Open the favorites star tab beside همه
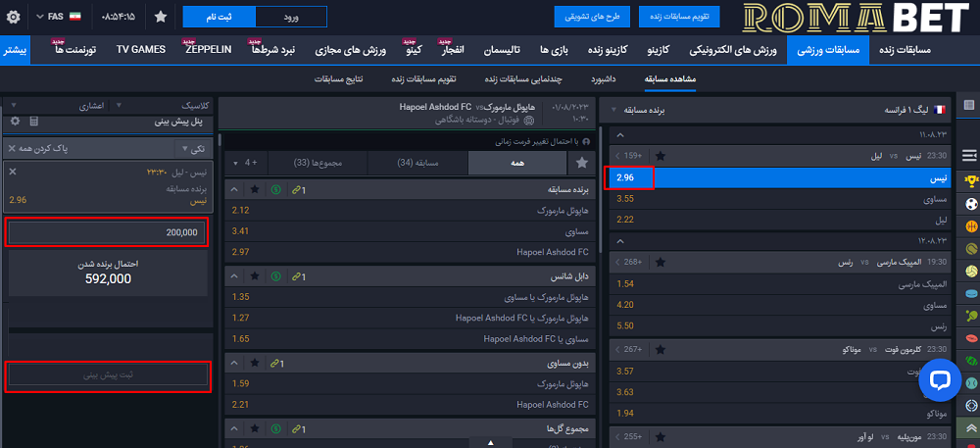980x448 pixels. tap(582, 163)
